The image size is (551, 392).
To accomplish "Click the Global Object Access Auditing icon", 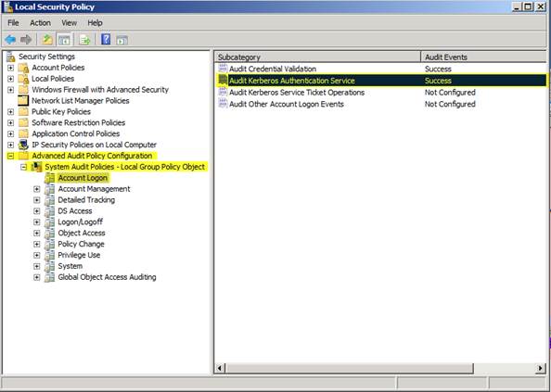I will coord(49,277).
